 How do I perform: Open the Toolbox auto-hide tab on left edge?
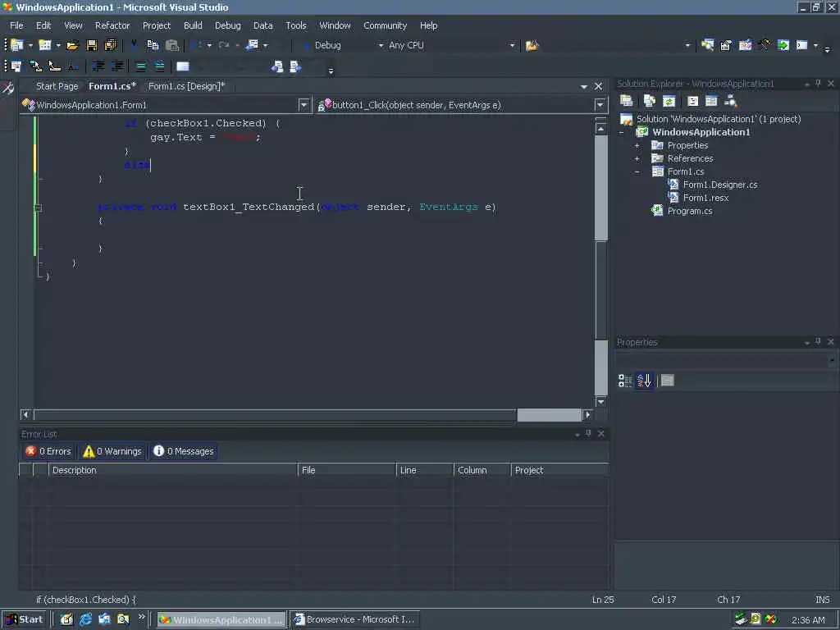8,88
